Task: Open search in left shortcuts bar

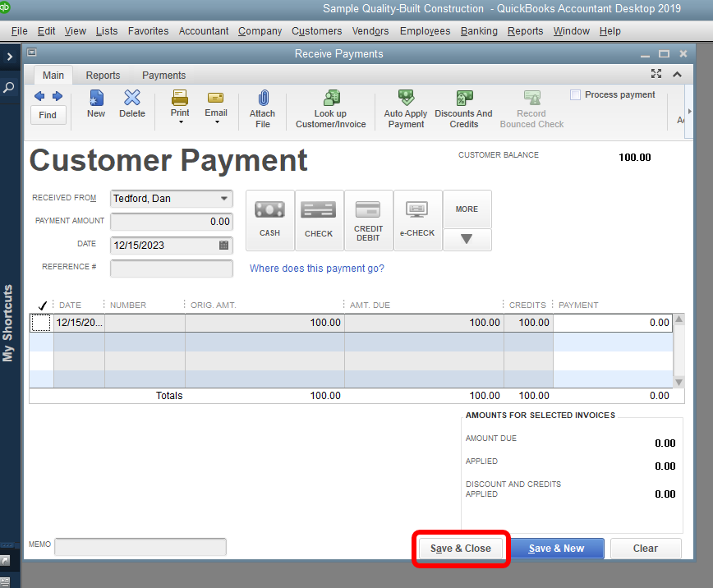Action: [9, 87]
